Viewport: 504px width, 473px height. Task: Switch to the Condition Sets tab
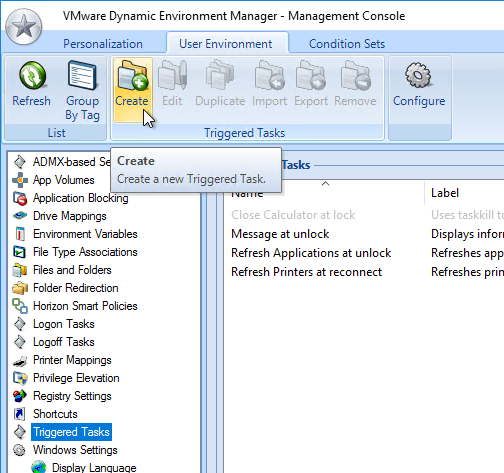click(347, 44)
